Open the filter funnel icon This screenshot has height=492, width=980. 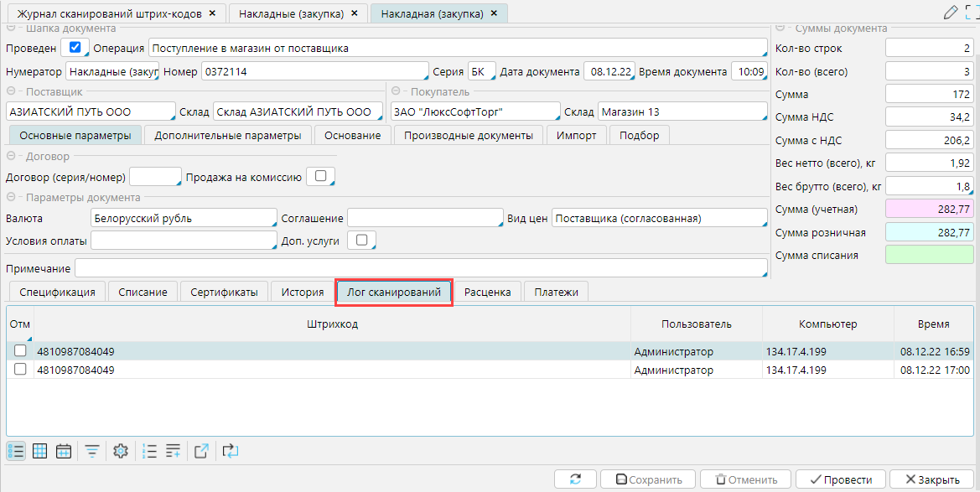pyautogui.click(x=91, y=451)
